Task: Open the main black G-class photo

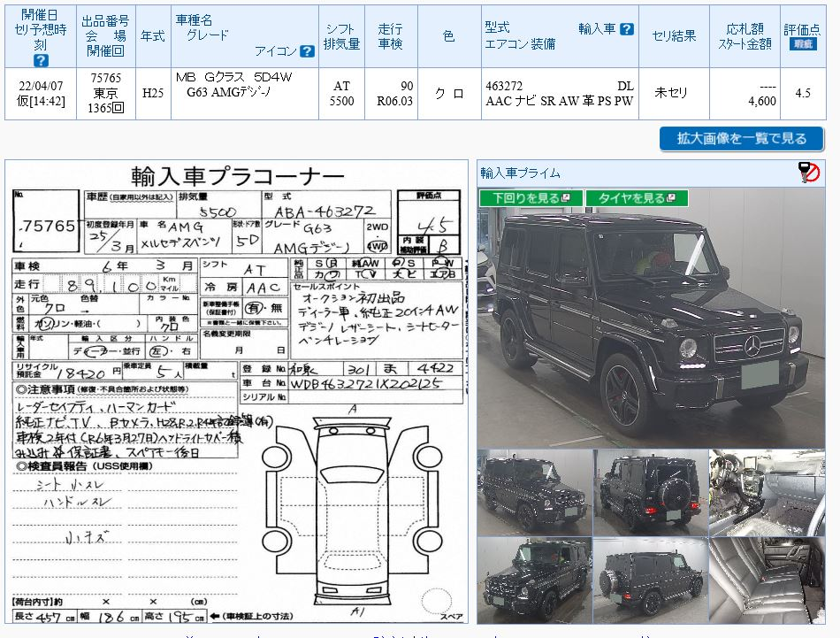Action: click(651, 318)
